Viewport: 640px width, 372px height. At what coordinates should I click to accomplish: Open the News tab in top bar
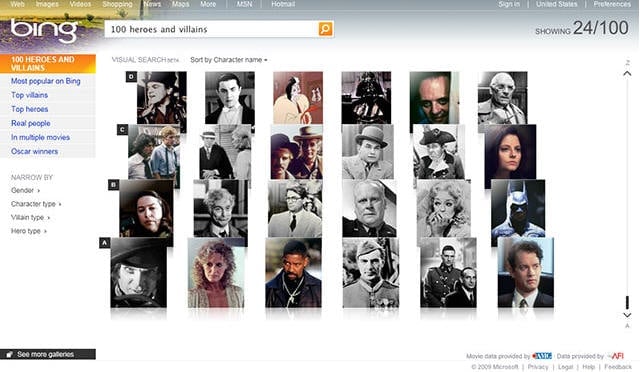(x=152, y=4)
